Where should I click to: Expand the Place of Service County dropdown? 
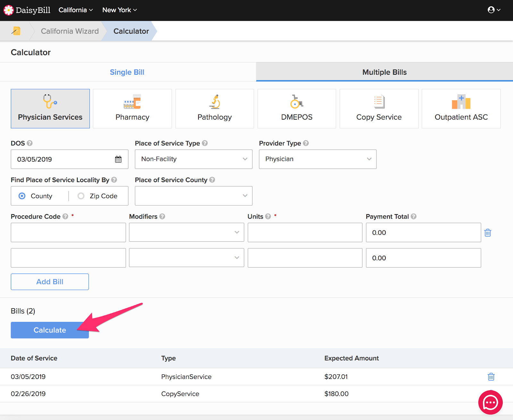194,196
